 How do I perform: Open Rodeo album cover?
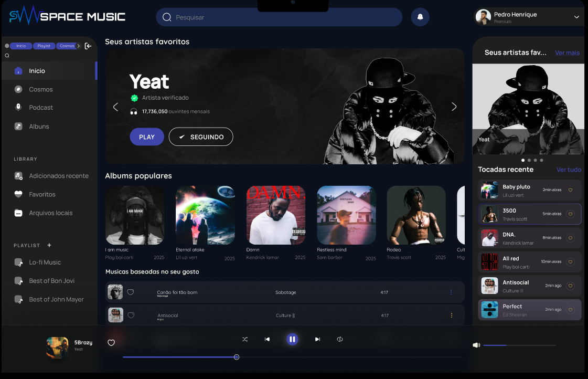pyautogui.click(x=416, y=215)
